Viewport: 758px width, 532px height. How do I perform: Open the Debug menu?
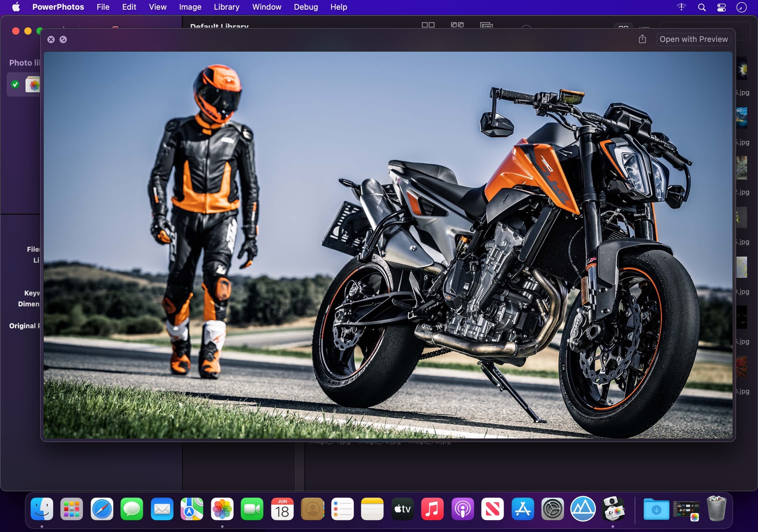click(306, 7)
